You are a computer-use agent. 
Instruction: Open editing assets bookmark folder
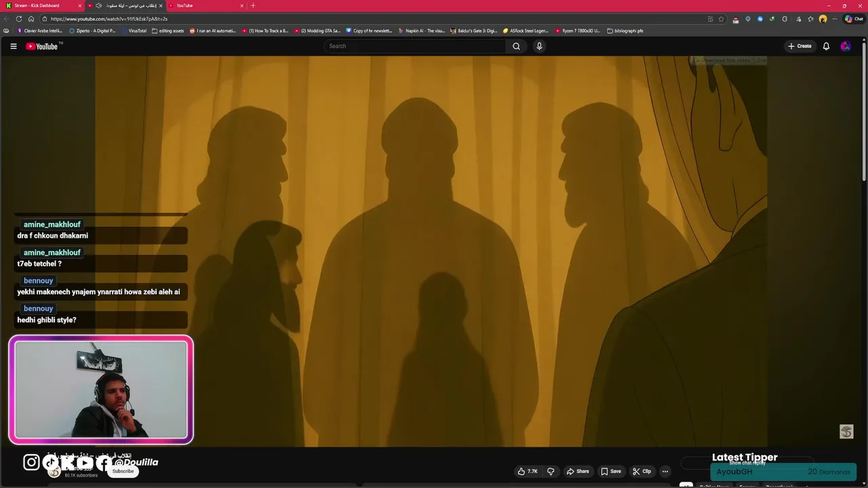[x=168, y=30]
